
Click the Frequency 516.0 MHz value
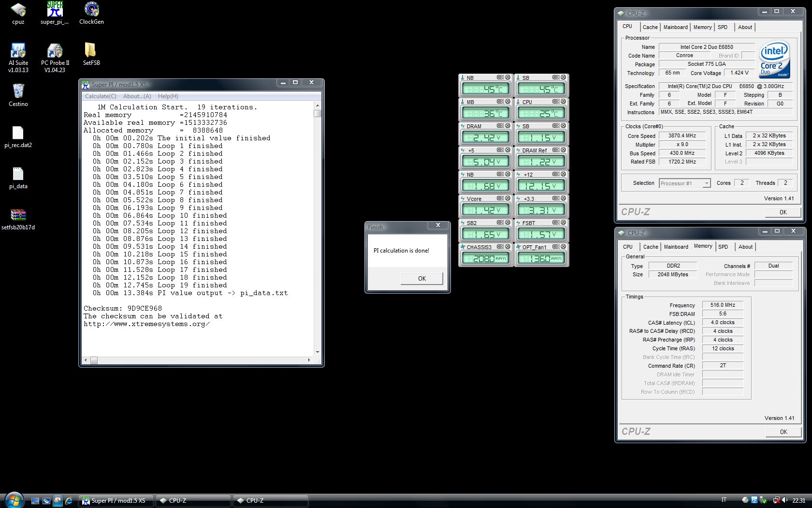click(x=723, y=305)
